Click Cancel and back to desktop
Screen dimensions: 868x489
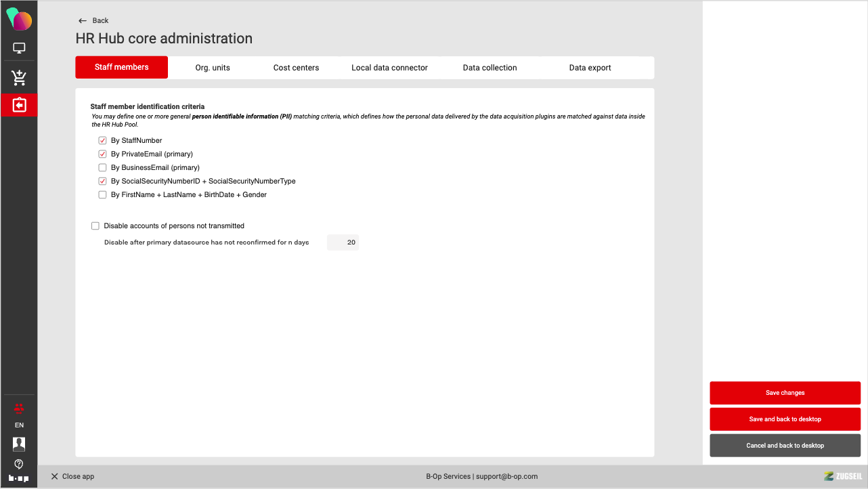pyautogui.click(x=785, y=446)
